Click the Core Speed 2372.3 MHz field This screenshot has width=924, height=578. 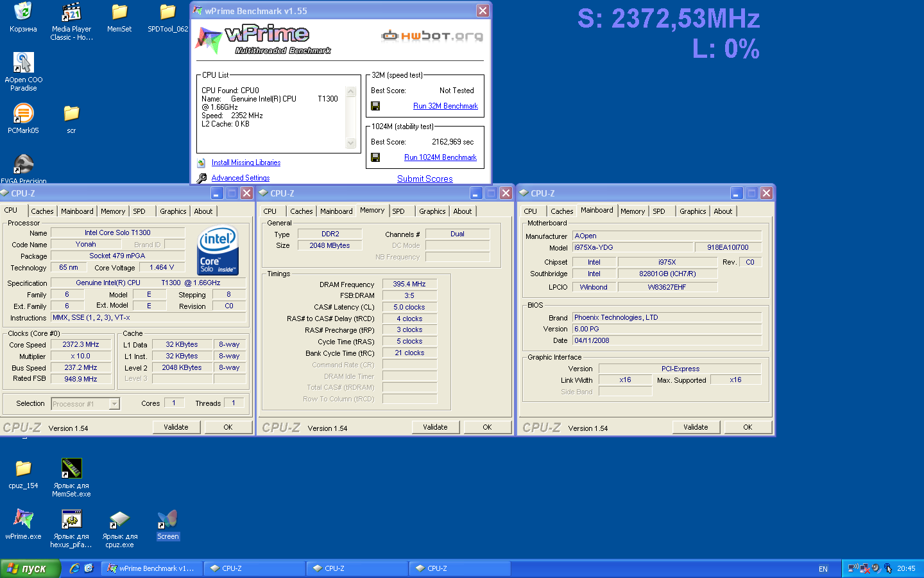click(x=81, y=345)
